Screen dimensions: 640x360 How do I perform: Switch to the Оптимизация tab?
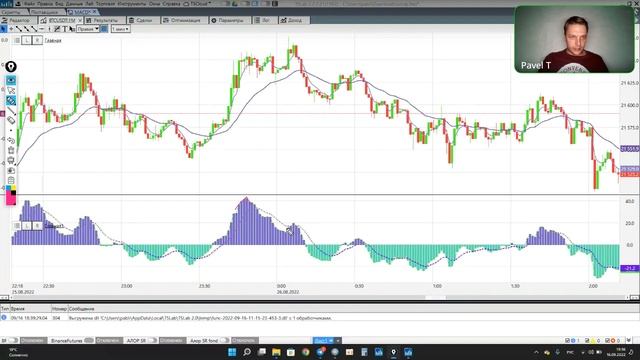point(184,20)
